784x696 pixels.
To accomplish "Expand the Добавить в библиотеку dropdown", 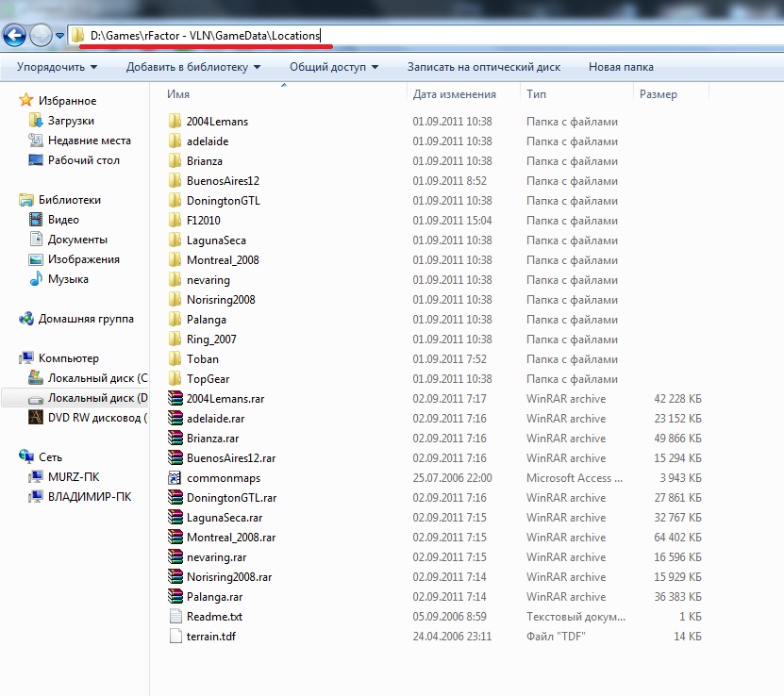I will tap(192, 67).
